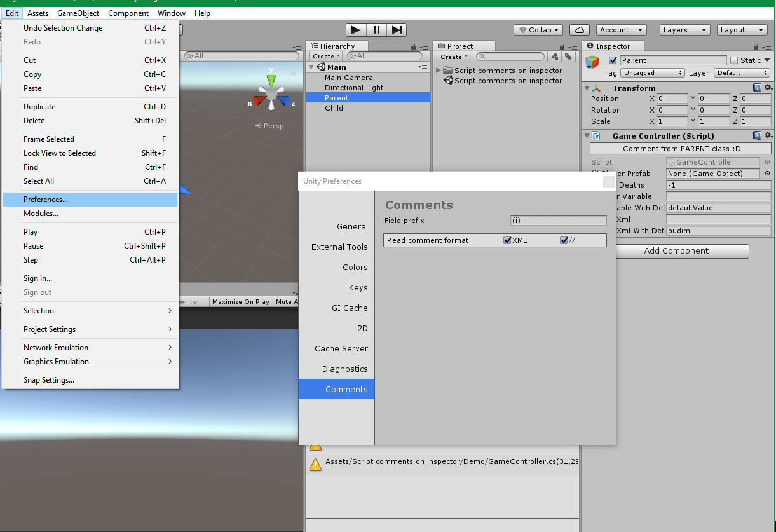Open the Account dropdown
This screenshot has height=532, width=776.
point(621,30)
